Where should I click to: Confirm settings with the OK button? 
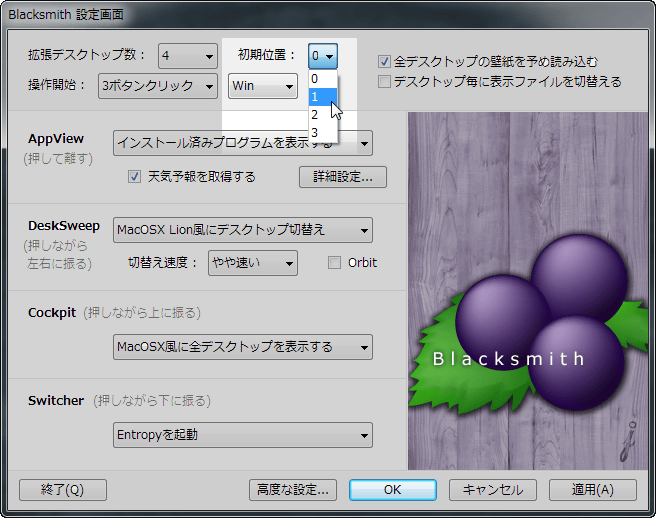393,490
